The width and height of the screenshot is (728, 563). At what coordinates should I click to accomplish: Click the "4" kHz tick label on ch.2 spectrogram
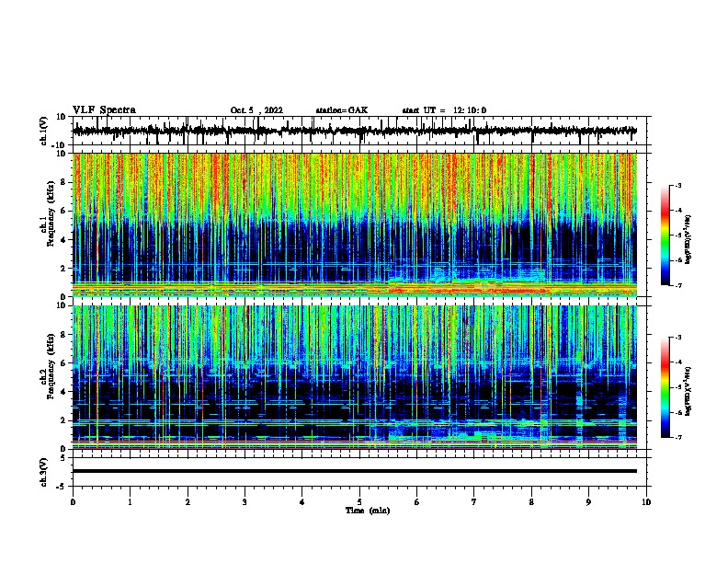64,392
